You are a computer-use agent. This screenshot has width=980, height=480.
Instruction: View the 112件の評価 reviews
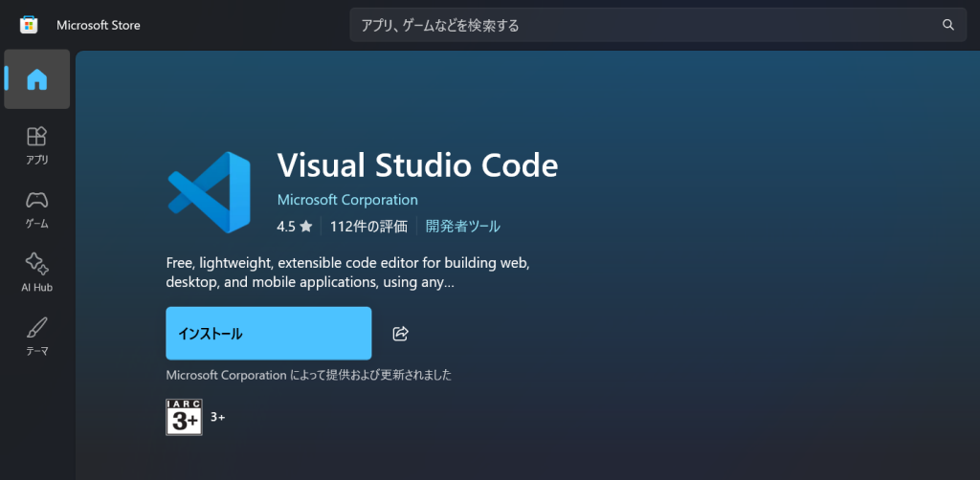click(x=368, y=227)
